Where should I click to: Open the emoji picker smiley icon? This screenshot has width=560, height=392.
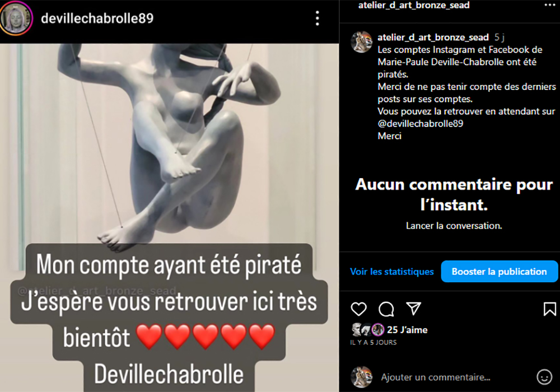pyautogui.click(x=544, y=377)
